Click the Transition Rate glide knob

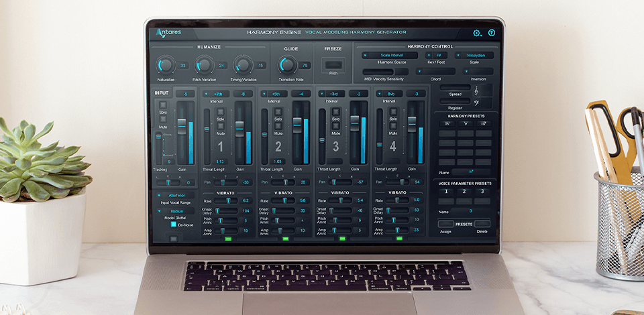[288, 65]
